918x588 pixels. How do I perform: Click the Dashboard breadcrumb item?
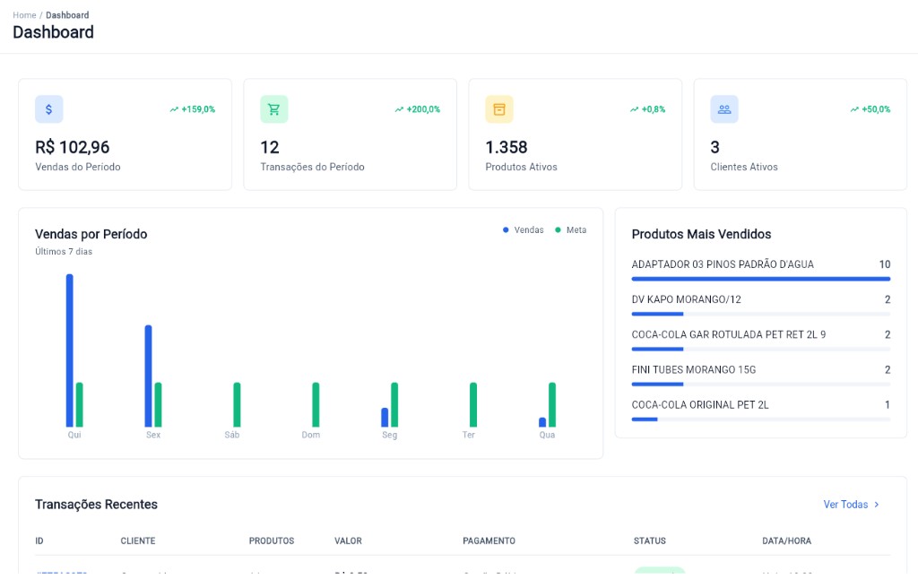pos(67,14)
